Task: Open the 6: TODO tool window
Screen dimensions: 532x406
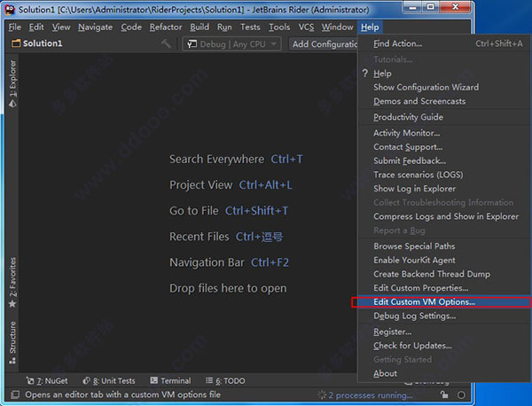Action: point(225,381)
